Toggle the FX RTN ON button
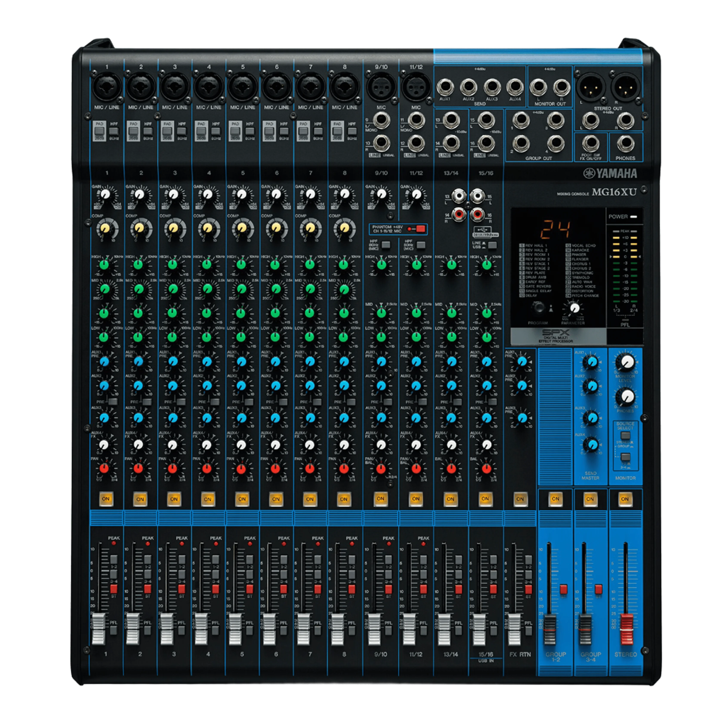 [520, 499]
